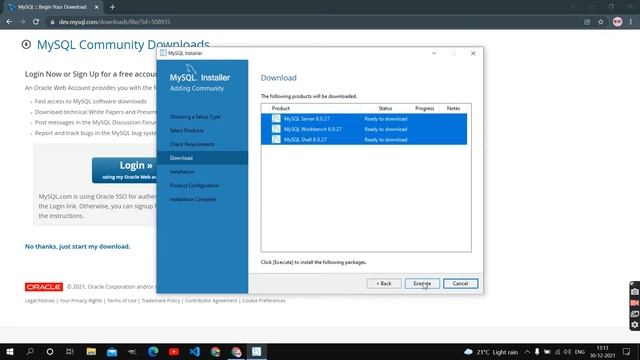Viewport: 640px width, 360px height.
Task: Select the 'Check Requirements' step in sidebar
Action: point(192,144)
